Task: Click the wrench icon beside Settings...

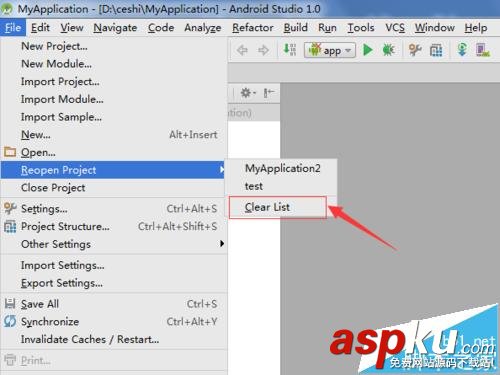Action: [10, 208]
